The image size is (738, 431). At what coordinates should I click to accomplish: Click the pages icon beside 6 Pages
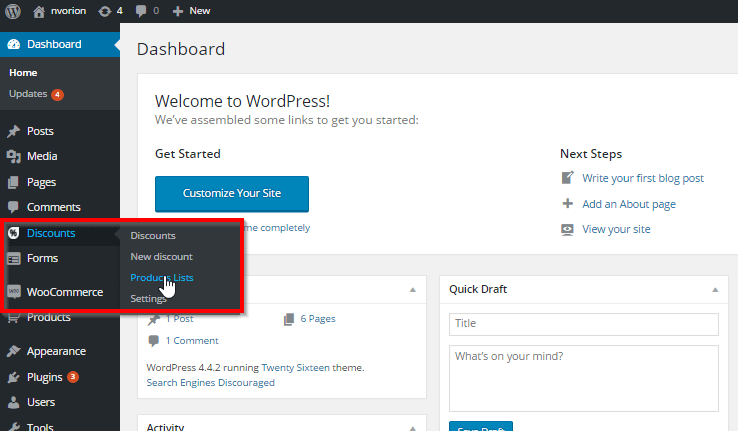[x=289, y=319]
